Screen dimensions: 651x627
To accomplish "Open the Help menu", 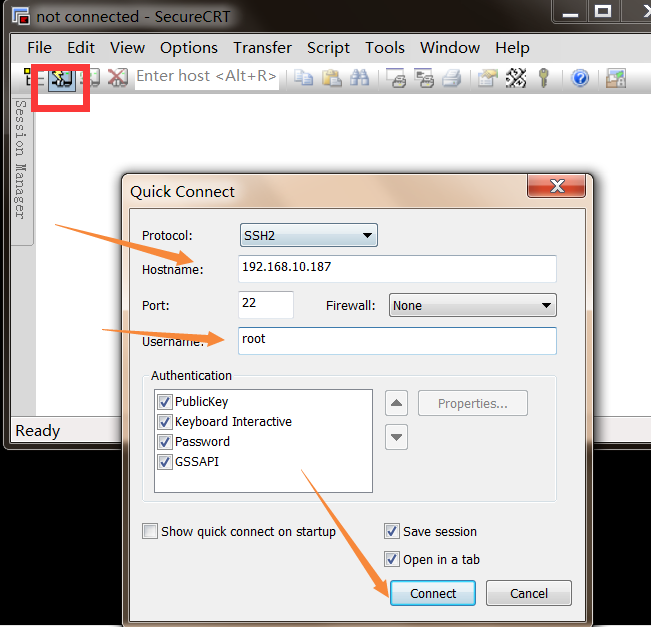I will pos(512,48).
